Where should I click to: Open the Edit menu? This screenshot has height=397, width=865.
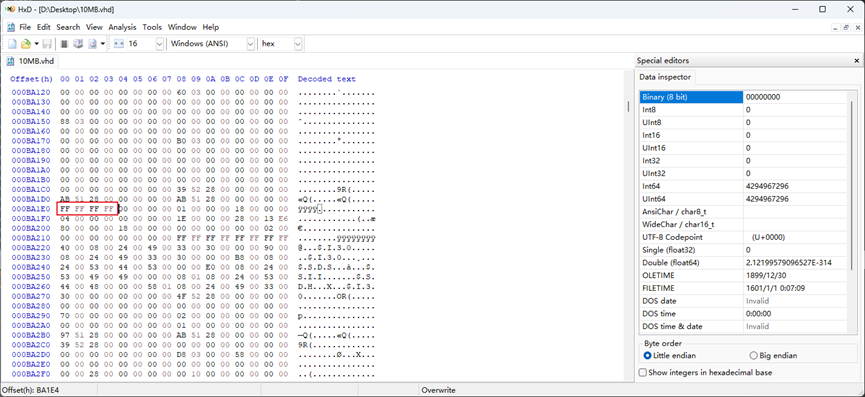click(x=44, y=27)
